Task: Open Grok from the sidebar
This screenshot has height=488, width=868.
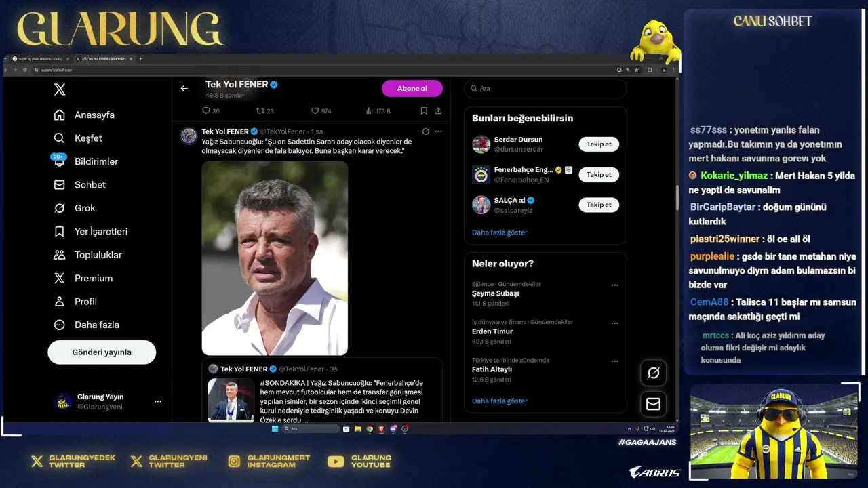Action: click(x=75, y=208)
